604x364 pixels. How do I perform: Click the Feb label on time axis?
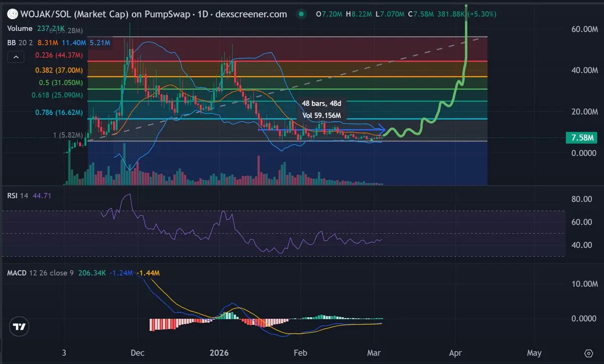[x=300, y=353]
